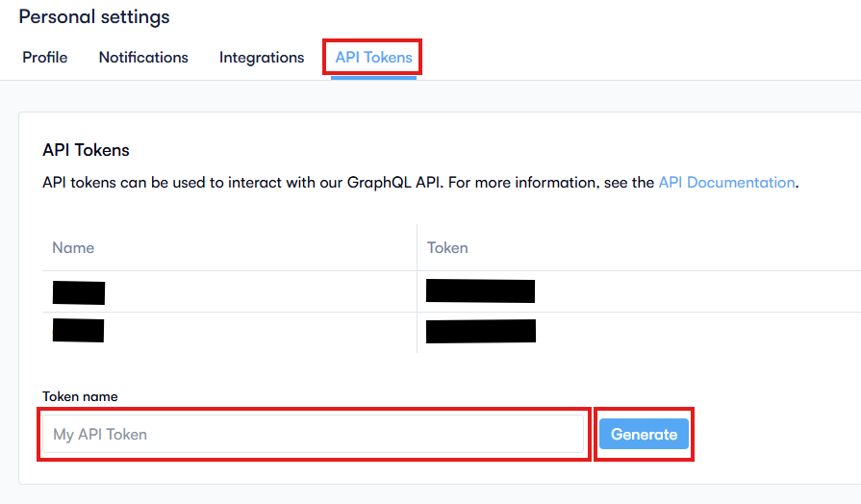Click the Personal settings page heading

[x=94, y=17]
